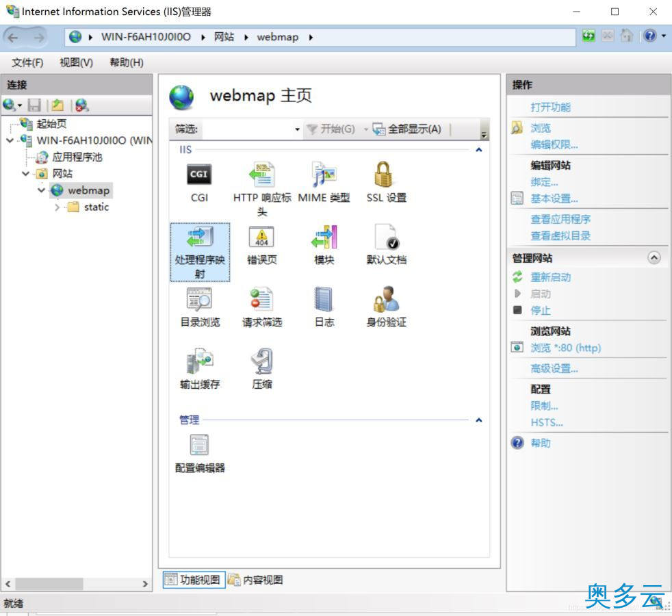
Task: Open the 视图(V) menu
Action: pos(76,62)
